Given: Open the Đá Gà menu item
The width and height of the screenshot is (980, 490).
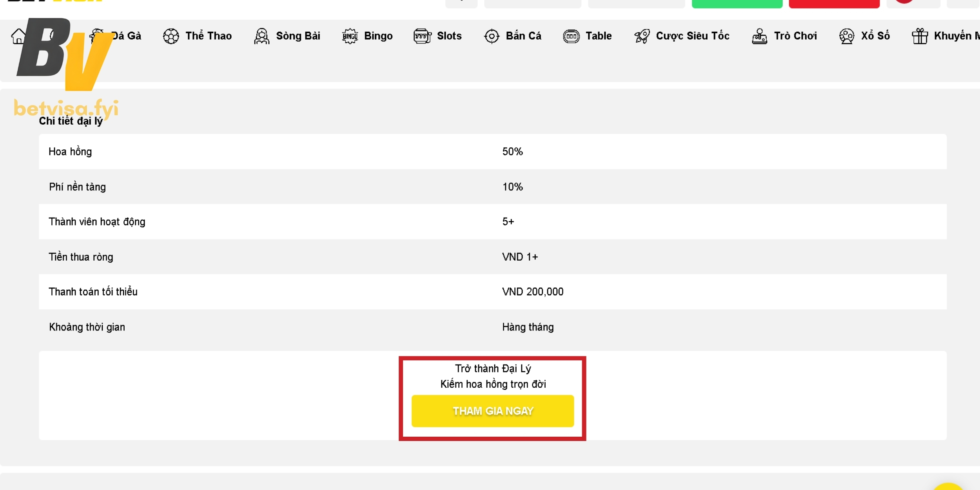Looking at the screenshot, I should click(x=125, y=36).
